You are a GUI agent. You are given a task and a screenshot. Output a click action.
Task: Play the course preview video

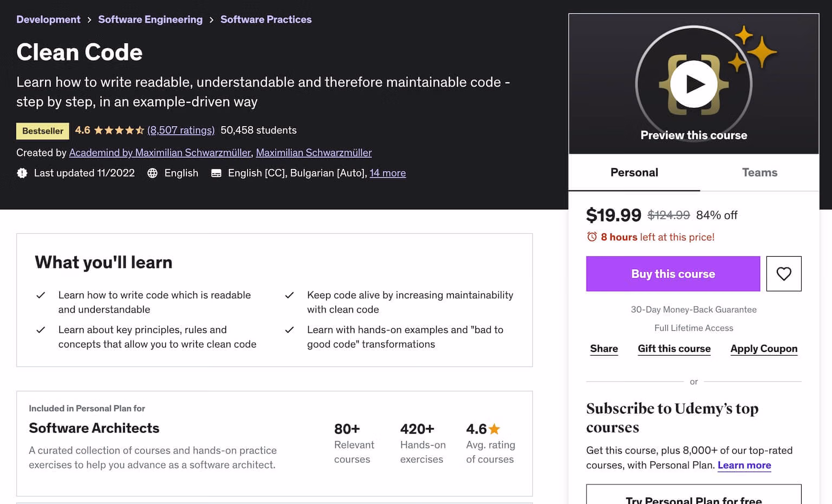tap(694, 84)
